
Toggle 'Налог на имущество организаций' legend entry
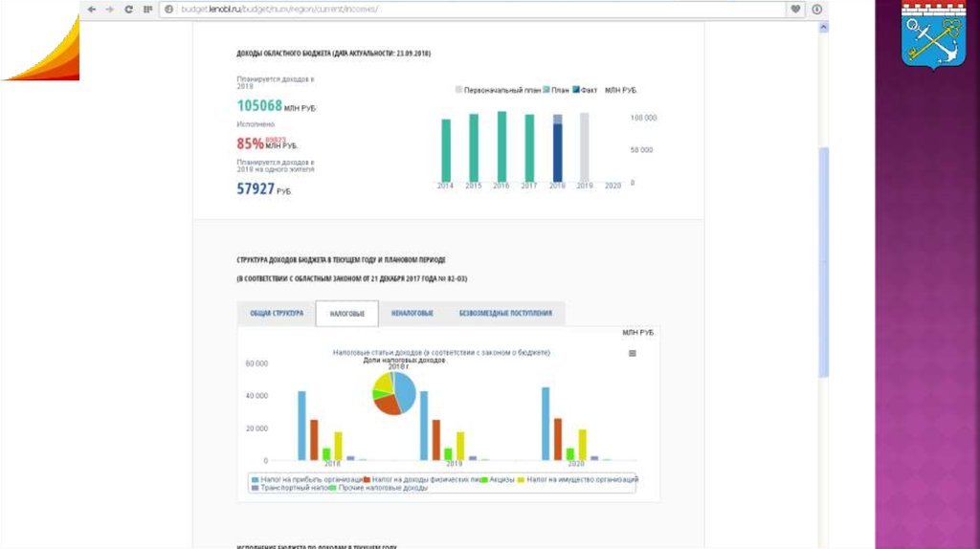(x=581, y=479)
